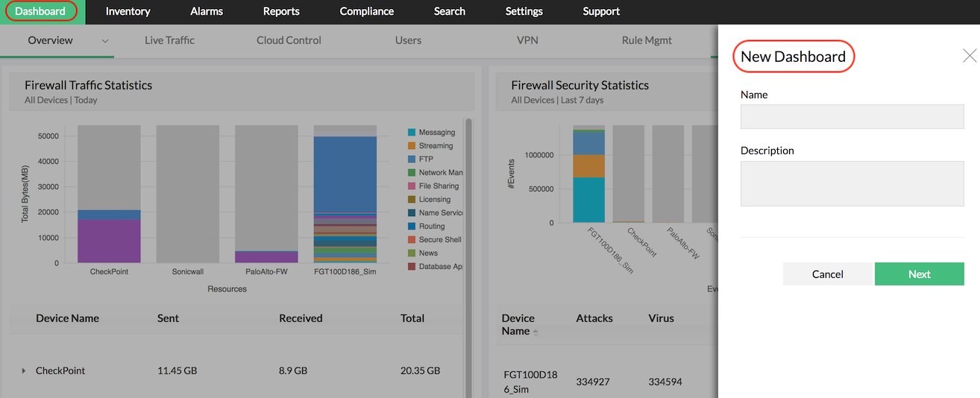Viewport: 980px width, 398px height.
Task: Click the Messaging legend color swatch
Action: 412,133
